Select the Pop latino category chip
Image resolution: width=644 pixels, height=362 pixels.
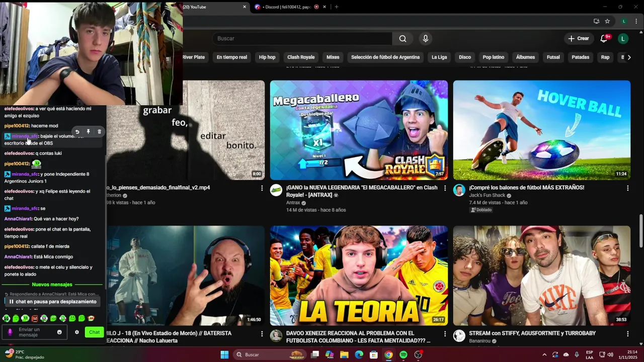coord(494,57)
